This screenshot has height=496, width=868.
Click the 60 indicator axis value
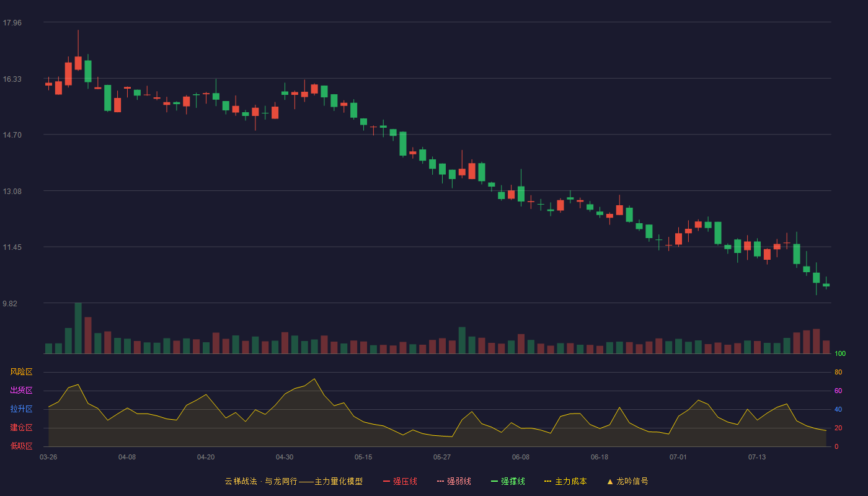pos(838,391)
